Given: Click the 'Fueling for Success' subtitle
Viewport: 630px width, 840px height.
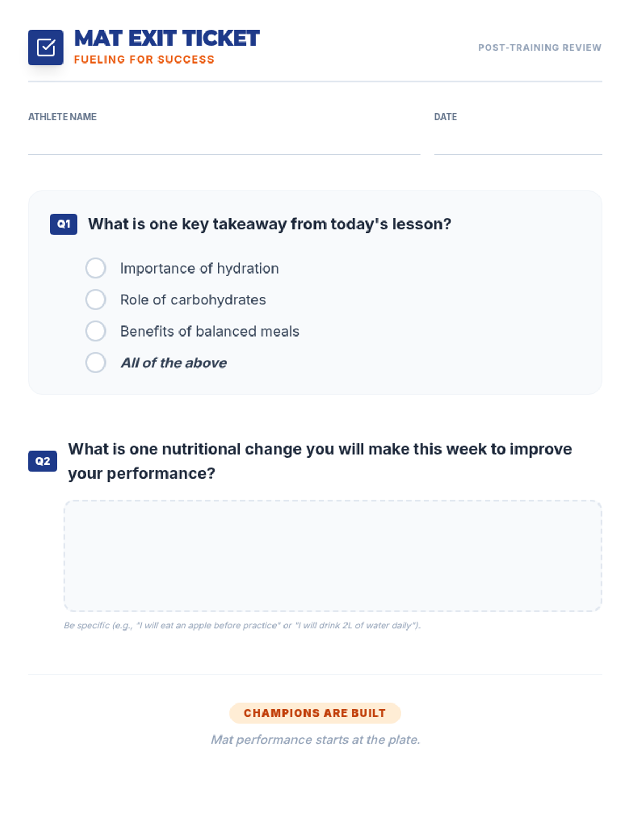Looking at the screenshot, I should [x=144, y=60].
